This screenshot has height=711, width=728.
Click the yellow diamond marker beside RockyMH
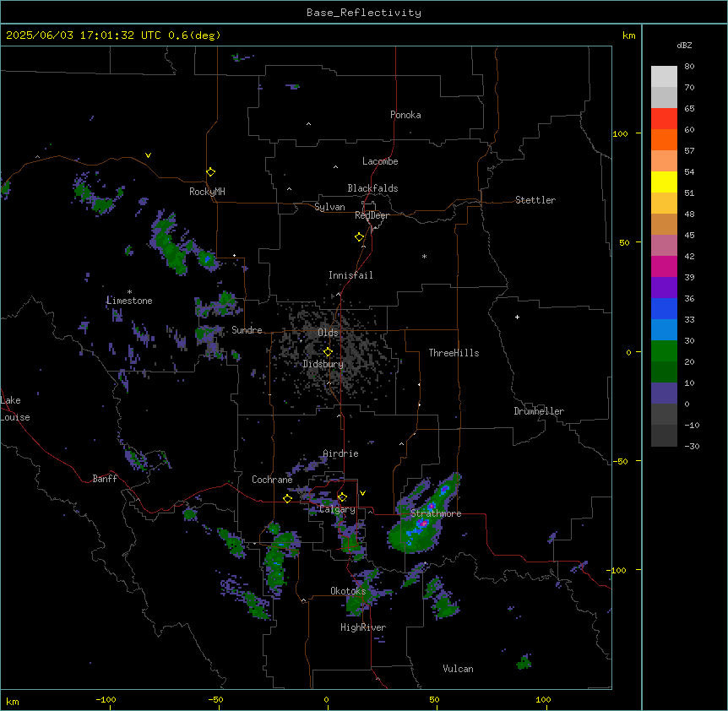(x=210, y=171)
